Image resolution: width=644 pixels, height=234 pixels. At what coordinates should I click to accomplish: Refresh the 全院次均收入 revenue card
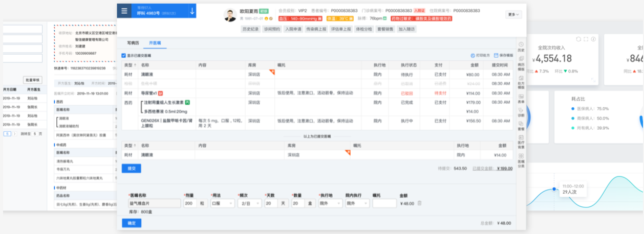(x=578, y=39)
